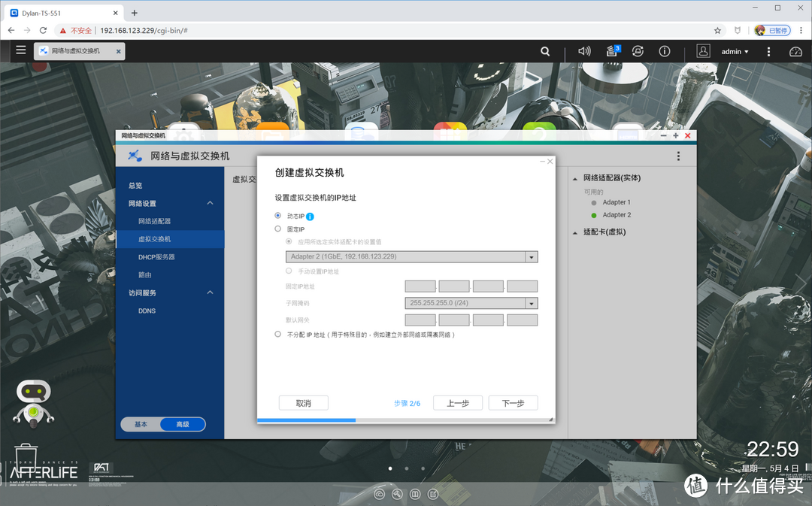Click the second bottom dock icon
This screenshot has height=506, width=812.
[x=397, y=494]
